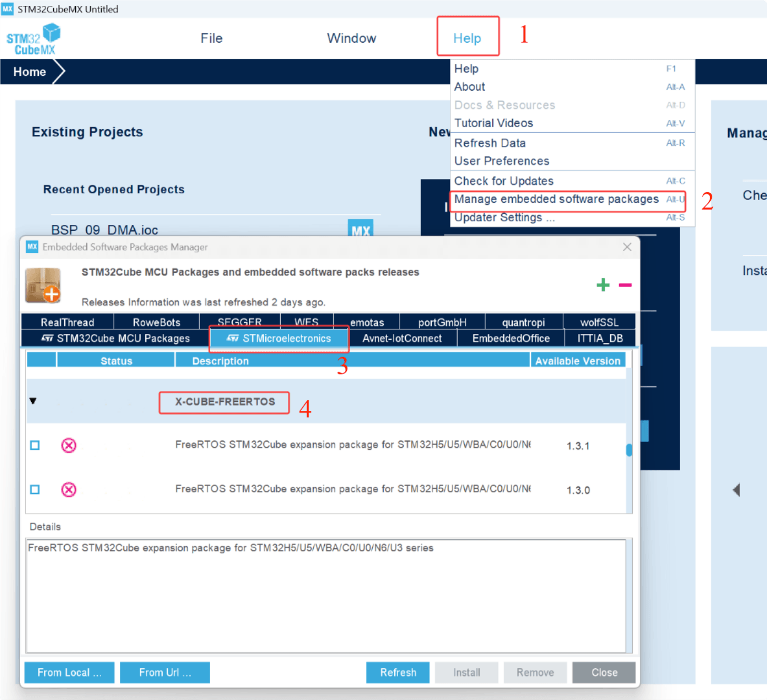
Task: Click the Status column header
Action: click(x=116, y=361)
